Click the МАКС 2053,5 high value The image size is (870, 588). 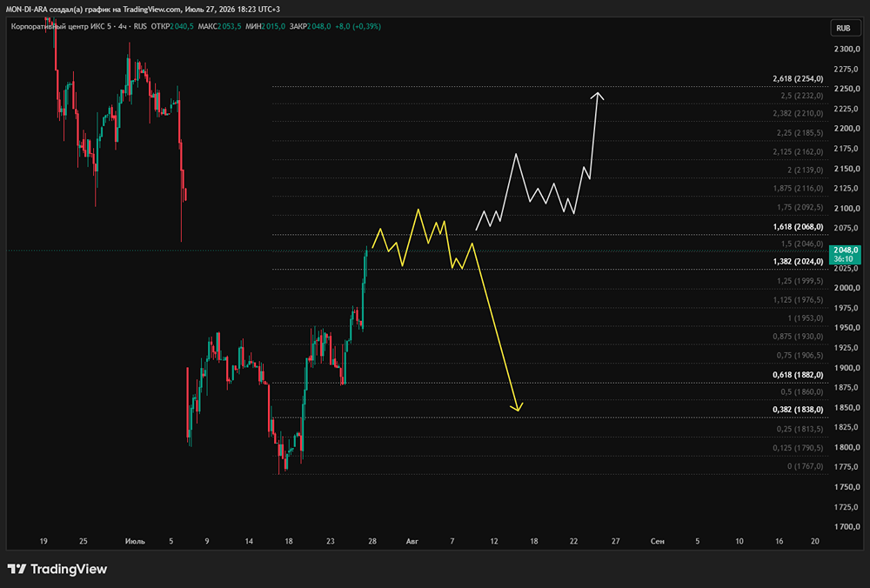coord(219,26)
